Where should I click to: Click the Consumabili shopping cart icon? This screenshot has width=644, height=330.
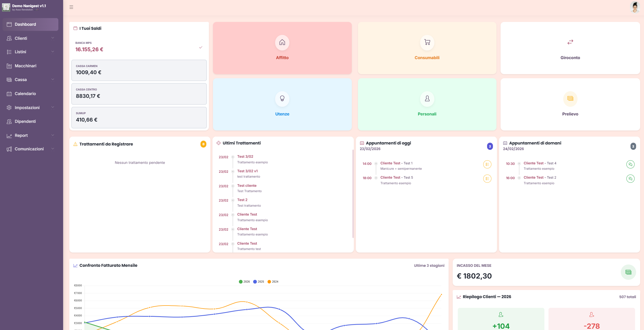point(427,42)
